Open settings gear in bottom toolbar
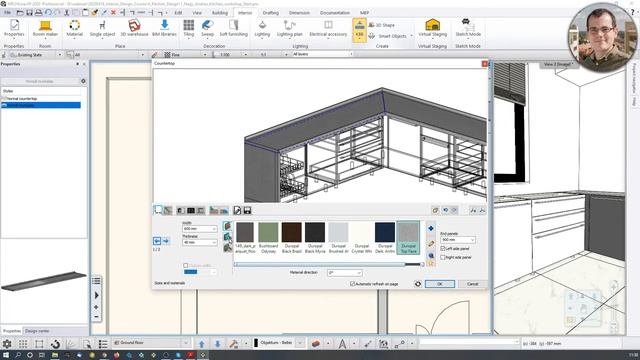The height and width of the screenshot is (360, 640). [7, 344]
